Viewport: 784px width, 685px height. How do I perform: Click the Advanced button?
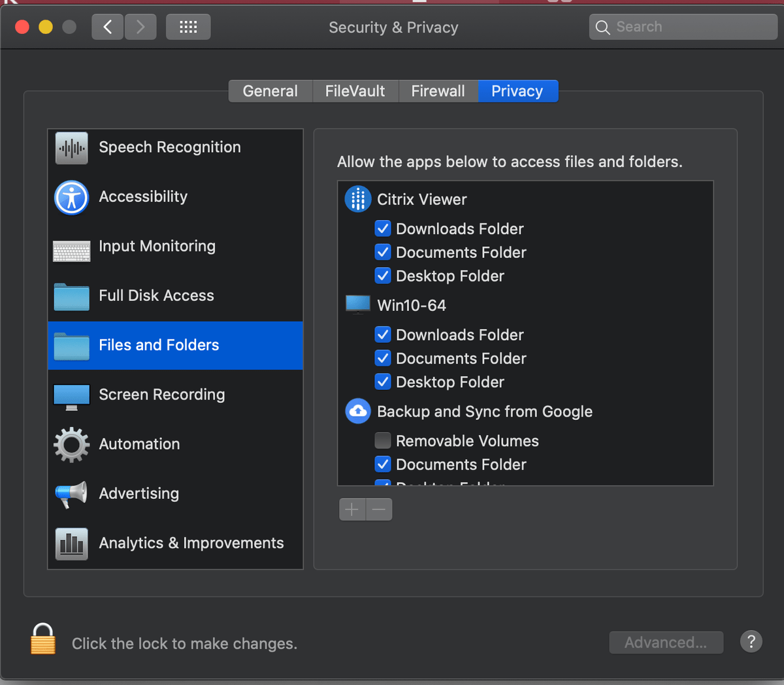point(666,642)
